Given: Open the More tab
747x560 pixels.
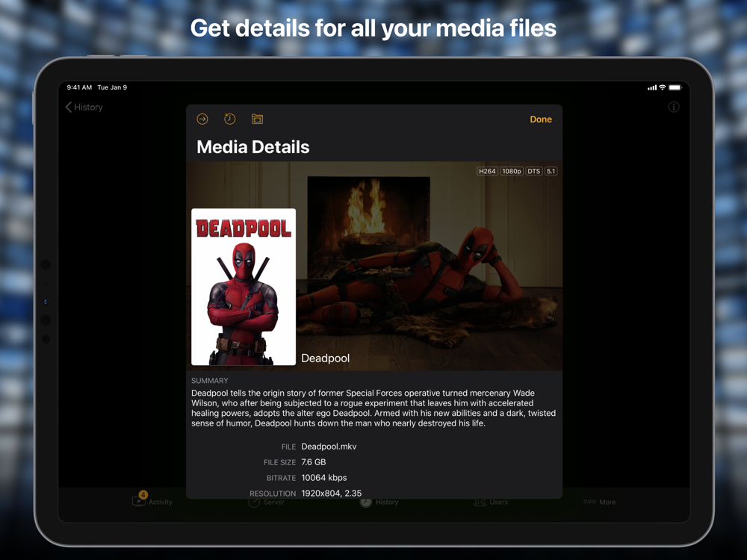Looking at the screenshot, I should point(600,502).
